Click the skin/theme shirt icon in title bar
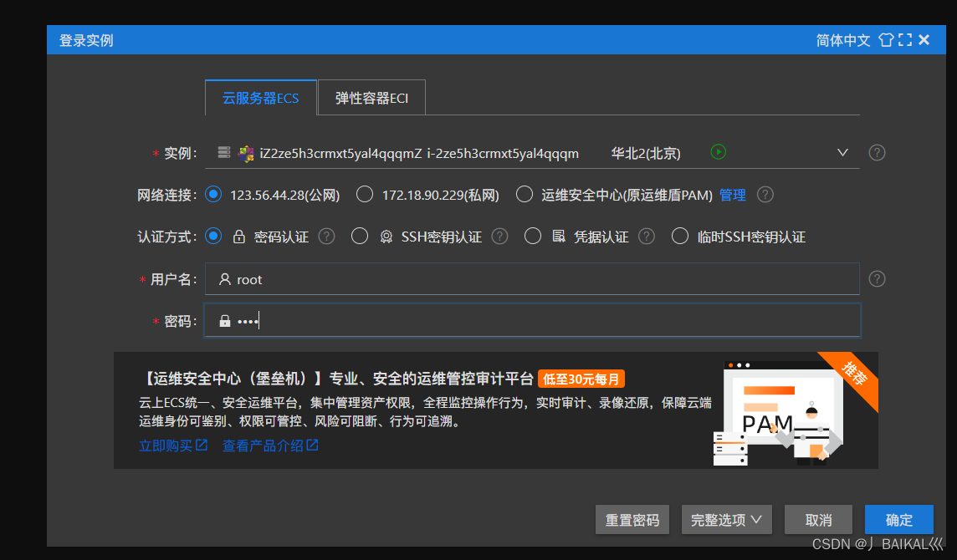The image size is (957, 560). tap(886, 40)
